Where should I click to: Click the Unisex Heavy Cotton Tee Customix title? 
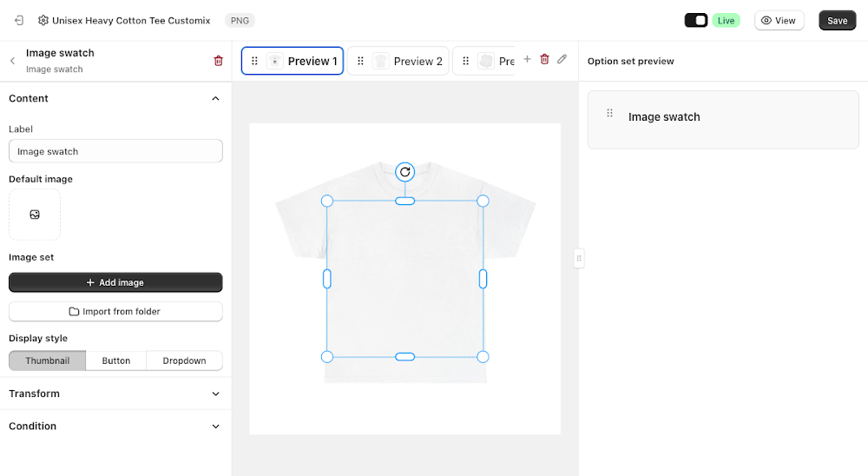tap(131, 21)
